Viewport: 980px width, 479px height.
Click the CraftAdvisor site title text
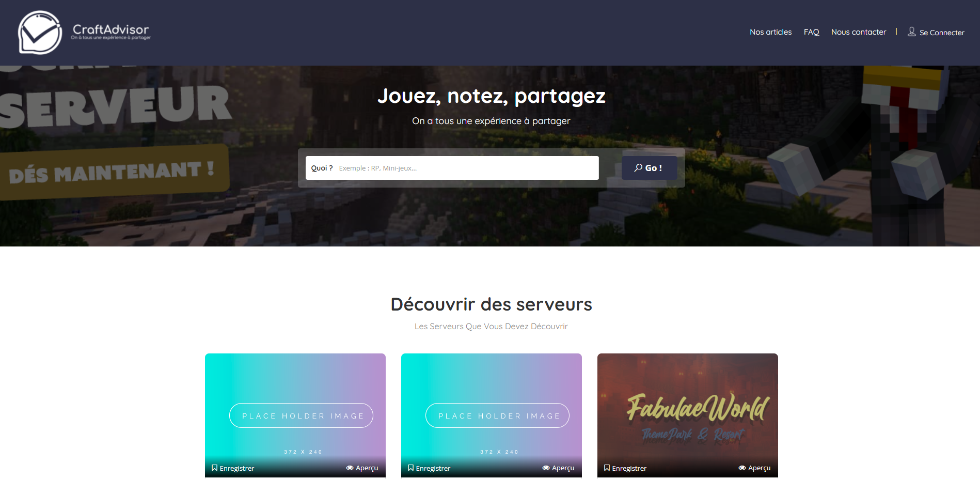(x=110, y=29)
